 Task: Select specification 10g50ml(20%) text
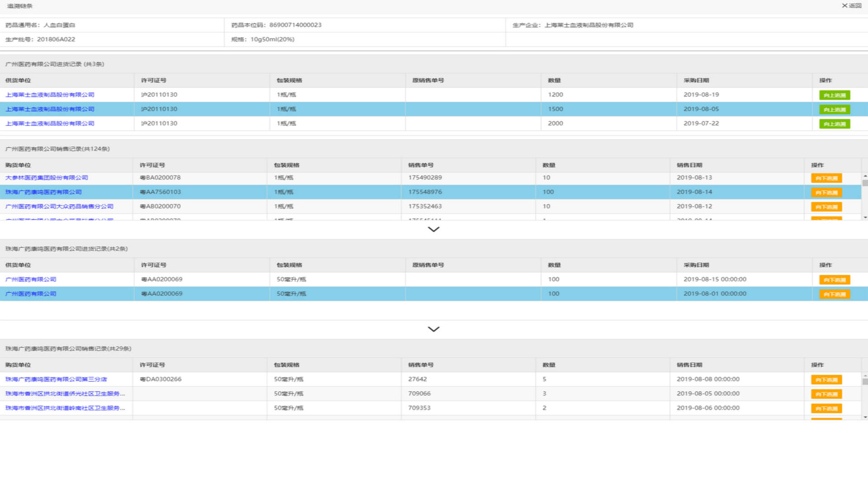272,39
